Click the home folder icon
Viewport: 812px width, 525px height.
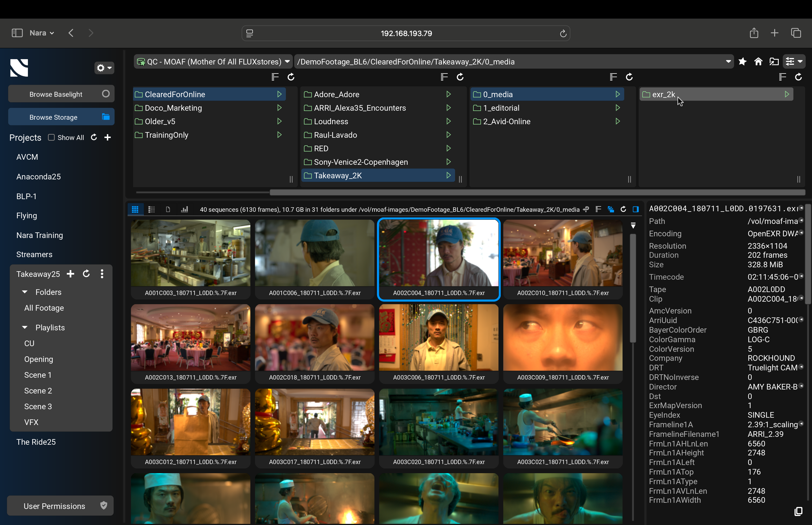pos(758,62)
